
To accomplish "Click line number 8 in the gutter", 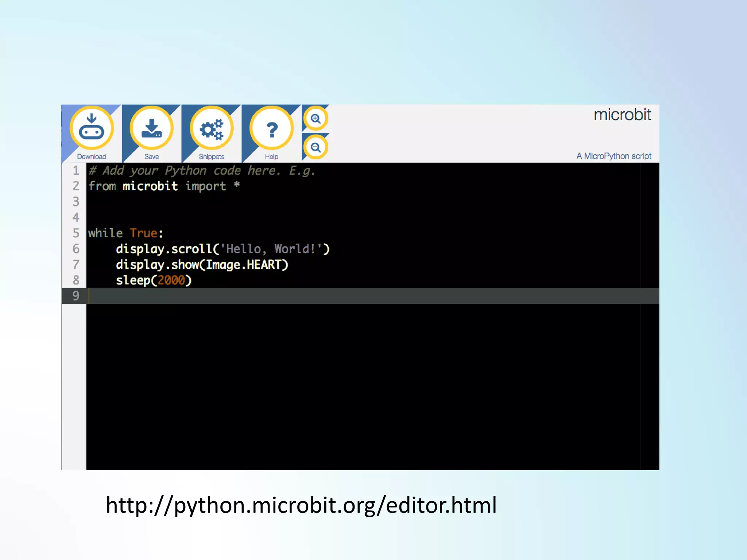I will tap(76, 280).
